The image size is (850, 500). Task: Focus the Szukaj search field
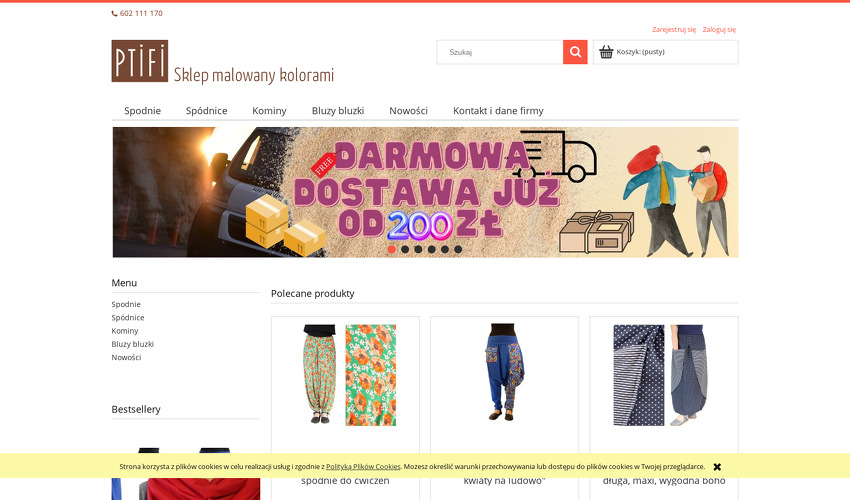coord(500,52)
